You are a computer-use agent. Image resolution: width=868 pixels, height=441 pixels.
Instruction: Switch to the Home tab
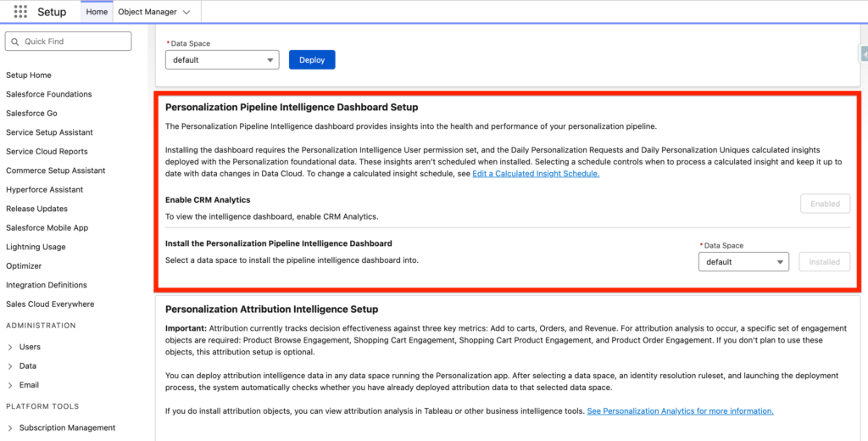click(97, 12)
